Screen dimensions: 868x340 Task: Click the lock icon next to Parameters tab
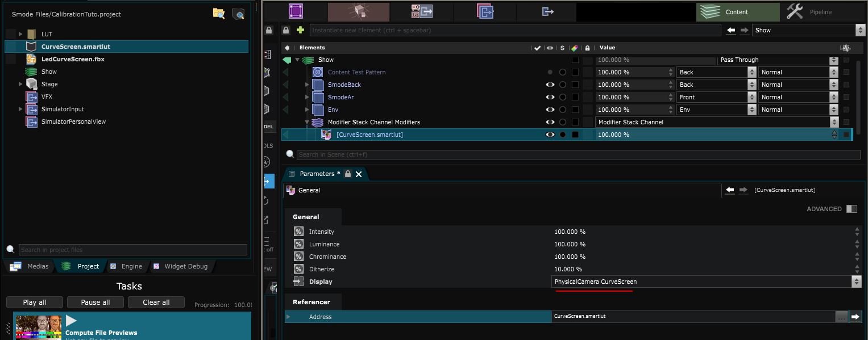pos(348,174)
